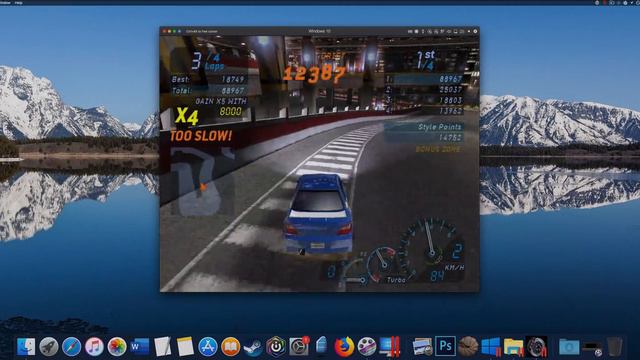Click the gear icon in VM title bar
Image resolution: width=640 pixels, height=360 pixels.
(475, 31)
